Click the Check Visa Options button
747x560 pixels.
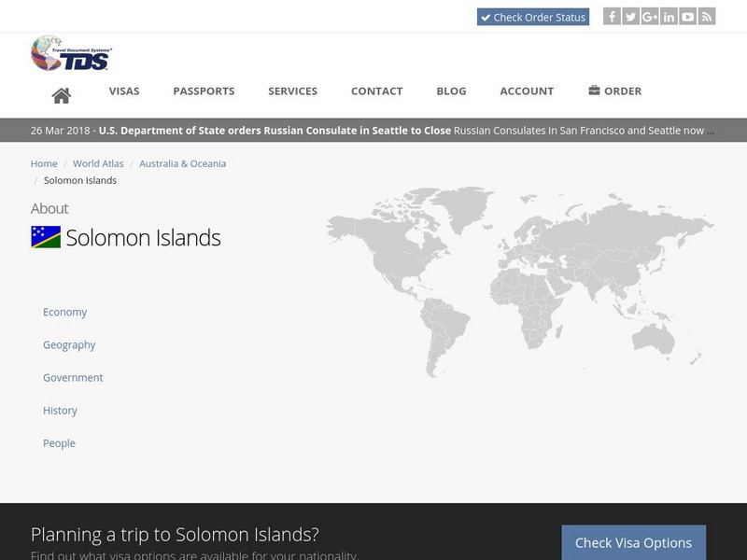click(x=632, y=542)
